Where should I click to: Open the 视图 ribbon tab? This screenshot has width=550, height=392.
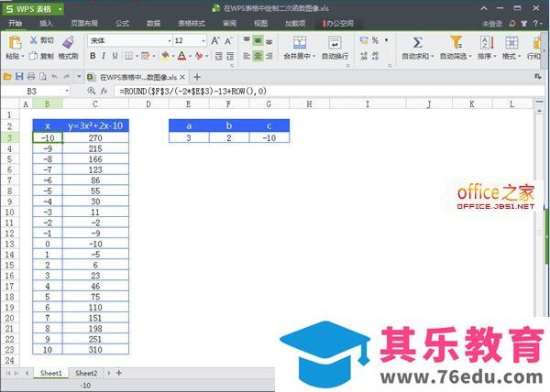click(x=260, y=24)
